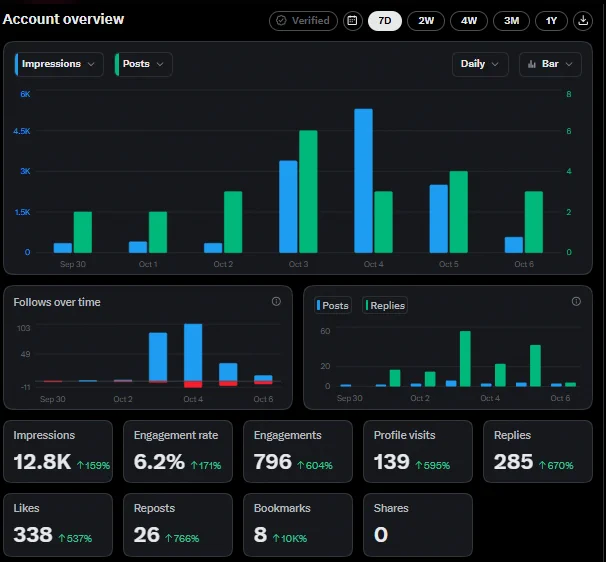This screenshot has width=606, height=562.
Task: Switch to the 4W time range
Action: [469, 20]
